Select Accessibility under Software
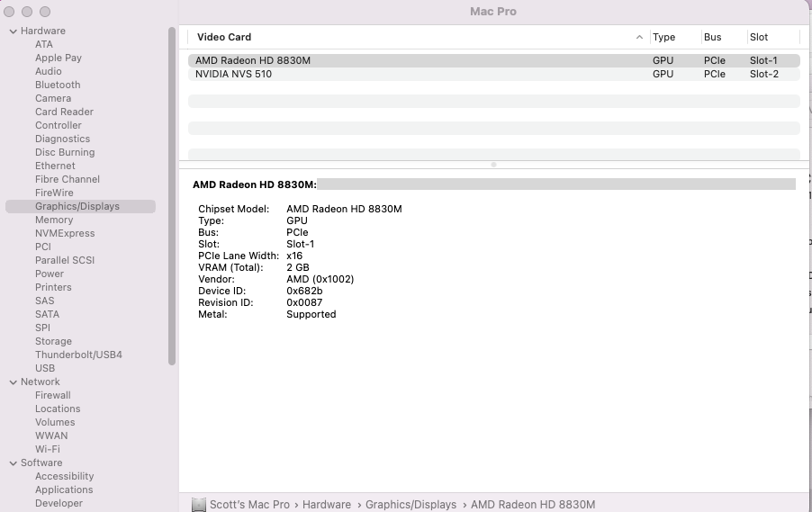The width and height of the screenshot is (812, 512). point(64,476)
